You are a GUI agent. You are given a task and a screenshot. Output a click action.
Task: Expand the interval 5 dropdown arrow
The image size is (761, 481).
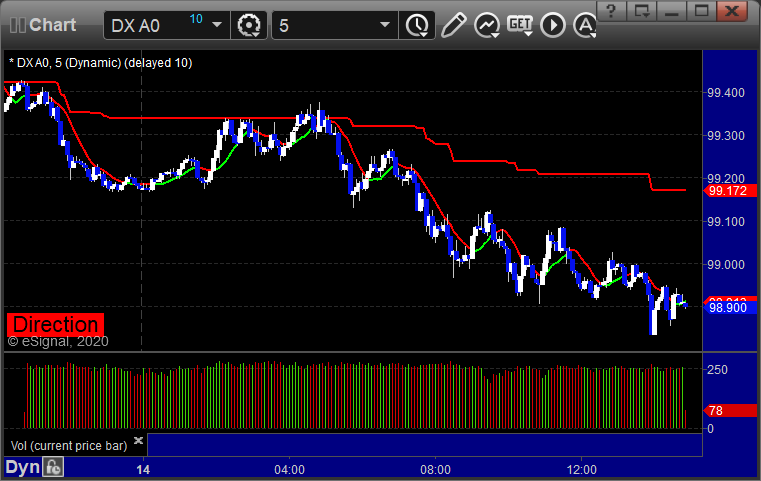pyautogui.click(x=385, y=25)
